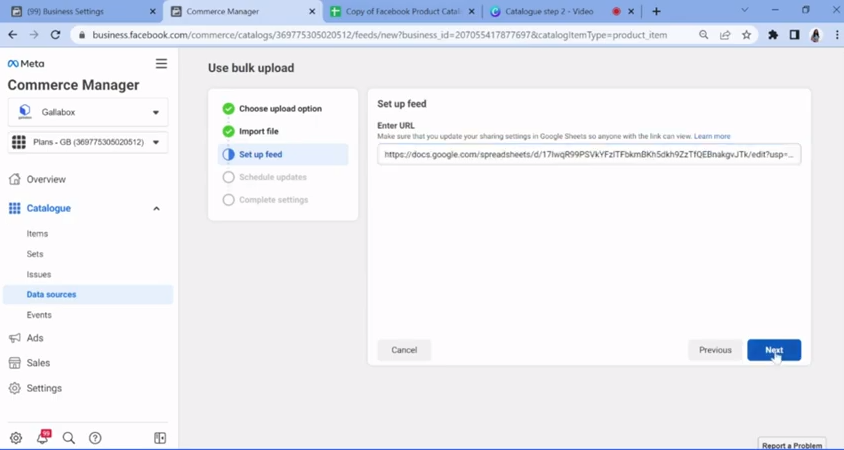Screen dimensions: 844x450
Task: Open Sets in the Catalogue menu
Action: click(x=35, y=254)
